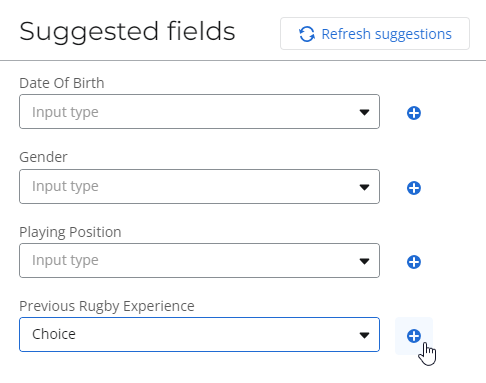
Task: Add the Playing Position suggested field
Action: [x=414, y=262]
